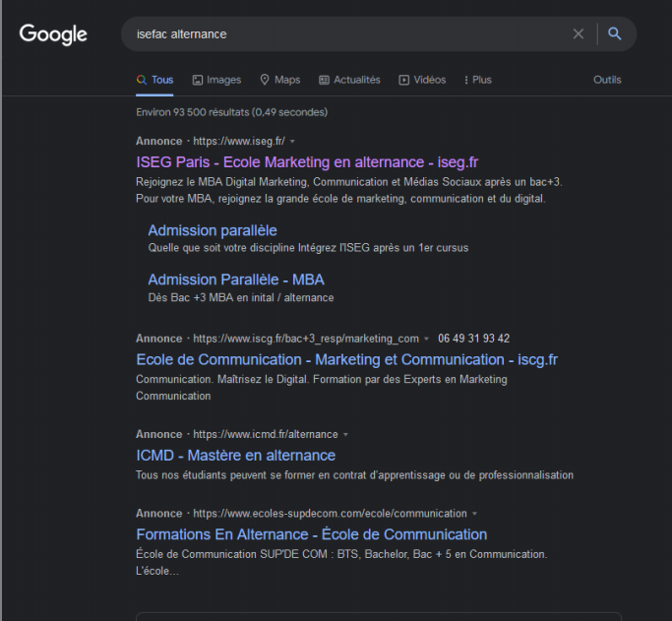Click description 'Dès Bac +3 MBA en inital / alternance'
The width and height of the screenshot is (672, 621).
click(241, 298)
